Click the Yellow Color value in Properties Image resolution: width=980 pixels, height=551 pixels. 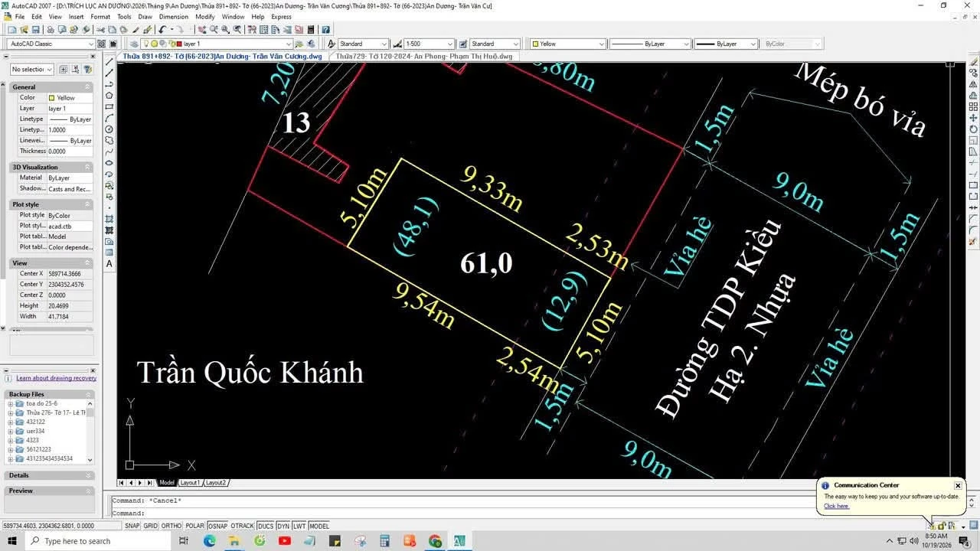tap(70, 98)
